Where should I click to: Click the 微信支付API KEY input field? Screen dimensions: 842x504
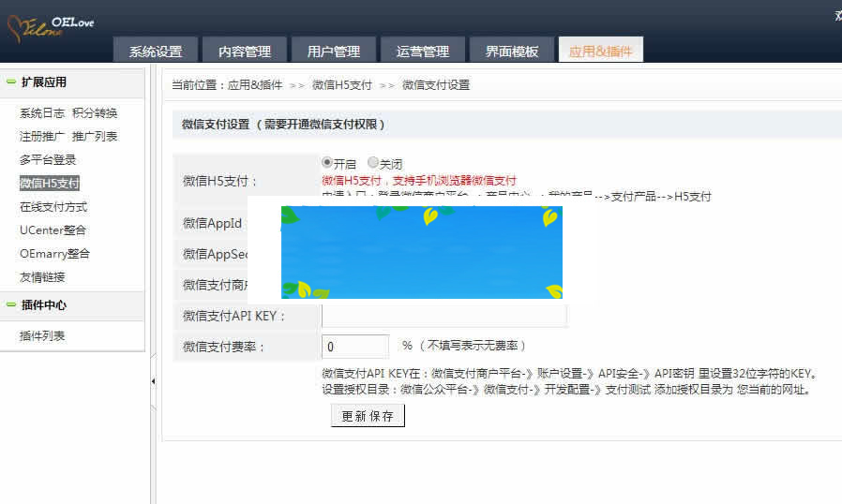click(444, 316)
